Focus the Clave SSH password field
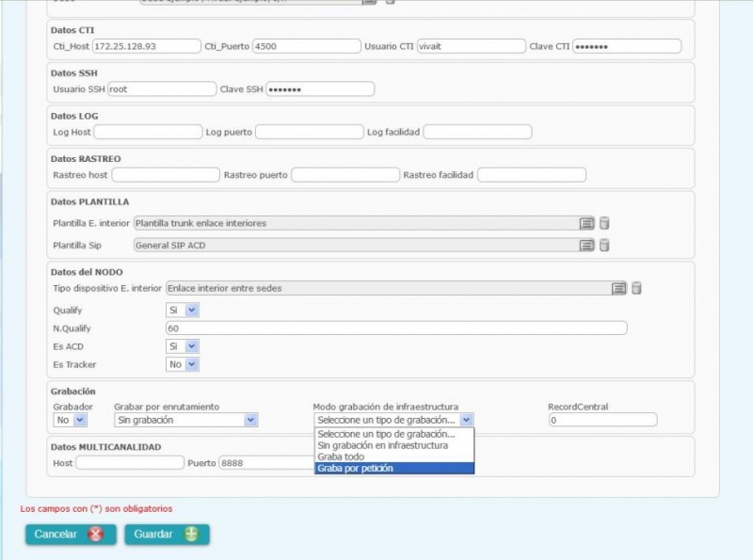The image size is (753, 560). [x=320, y=89]
